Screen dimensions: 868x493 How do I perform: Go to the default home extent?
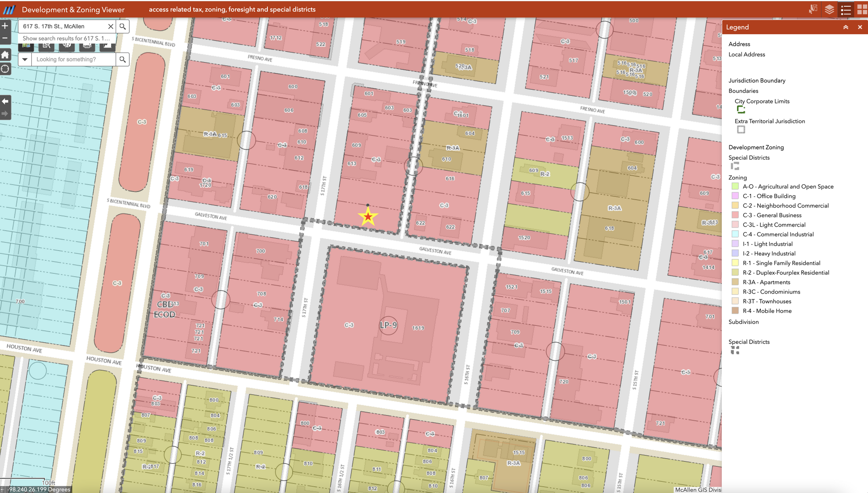[5, 55]
